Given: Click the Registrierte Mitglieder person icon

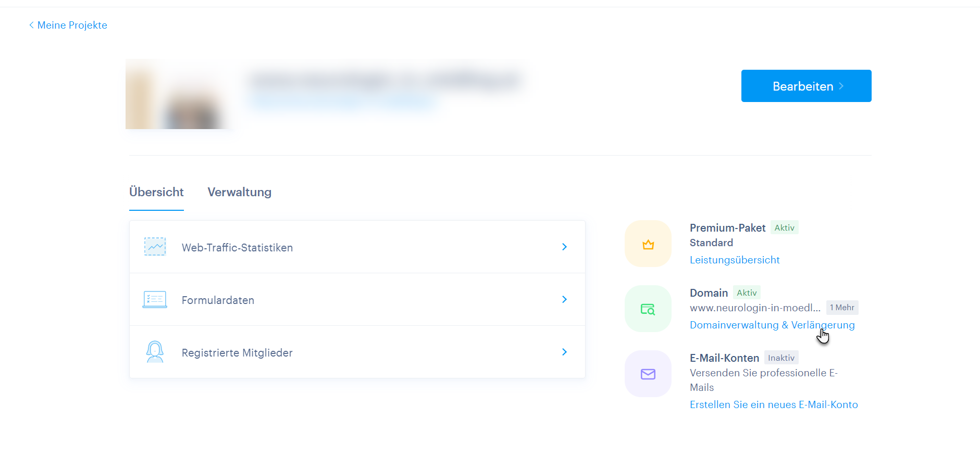Looking at the screenshot, I should pos(155,352).
